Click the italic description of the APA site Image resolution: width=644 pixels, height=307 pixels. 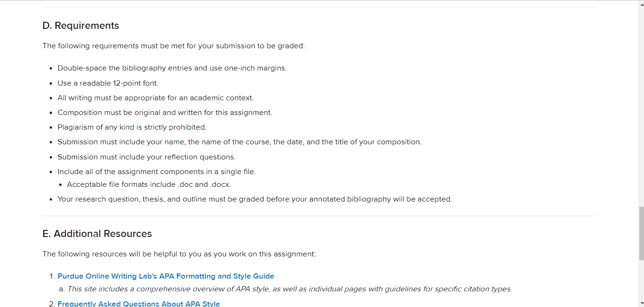[x=290, y=289]
